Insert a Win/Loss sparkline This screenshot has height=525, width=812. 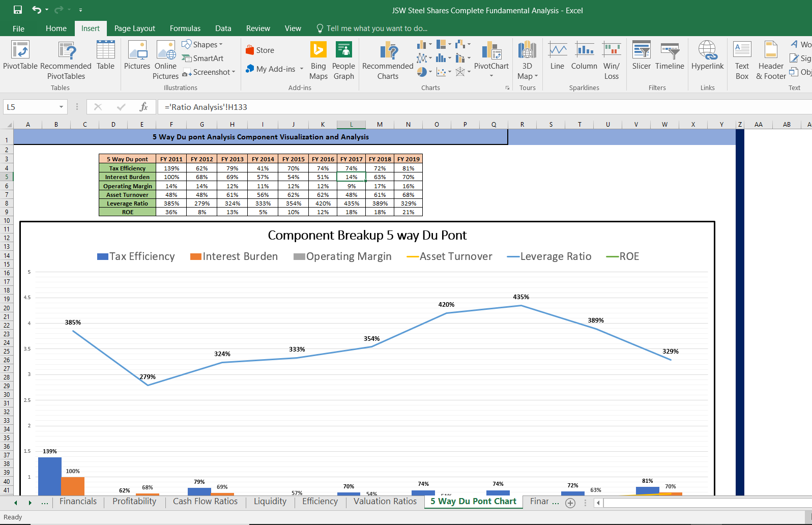point(612,61)
